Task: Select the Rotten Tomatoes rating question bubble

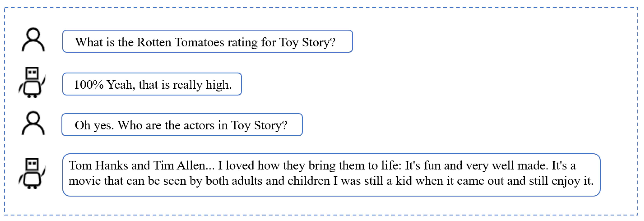Action: pos(207,42)
